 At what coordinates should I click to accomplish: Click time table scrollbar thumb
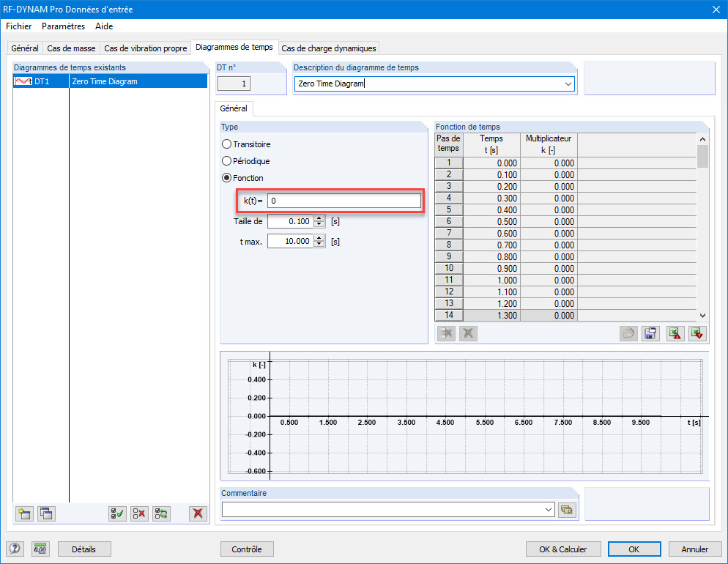point(702,157)
